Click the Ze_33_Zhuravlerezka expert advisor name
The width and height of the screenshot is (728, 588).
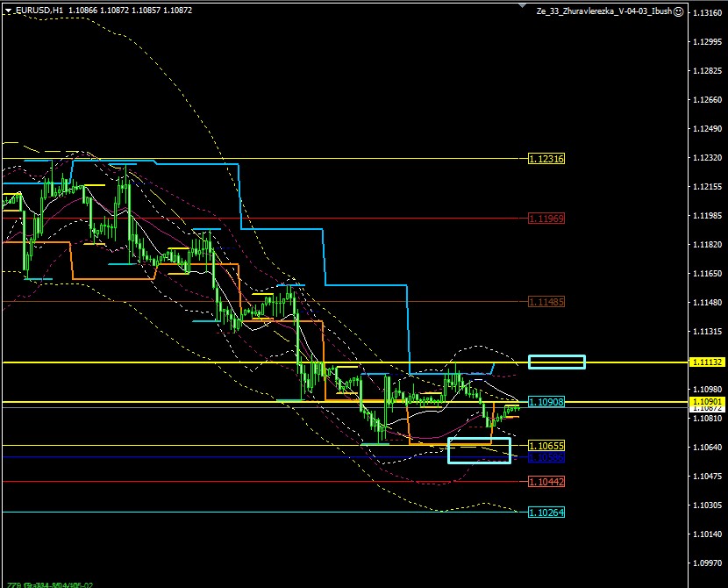[x=604, y=11]
